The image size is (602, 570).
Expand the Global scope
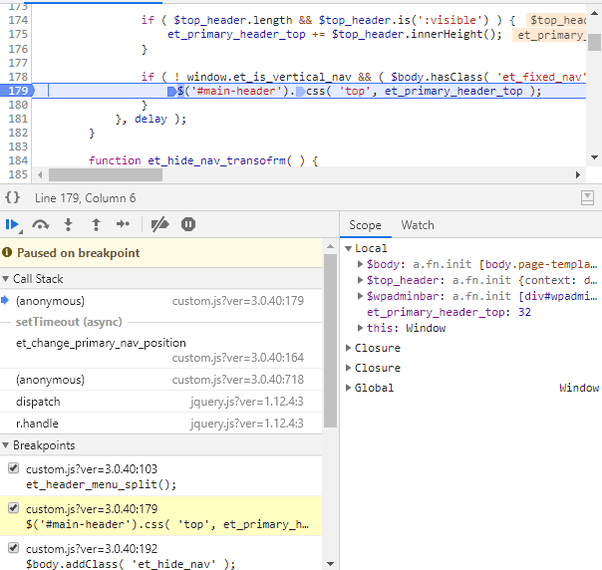coord(348,388)
